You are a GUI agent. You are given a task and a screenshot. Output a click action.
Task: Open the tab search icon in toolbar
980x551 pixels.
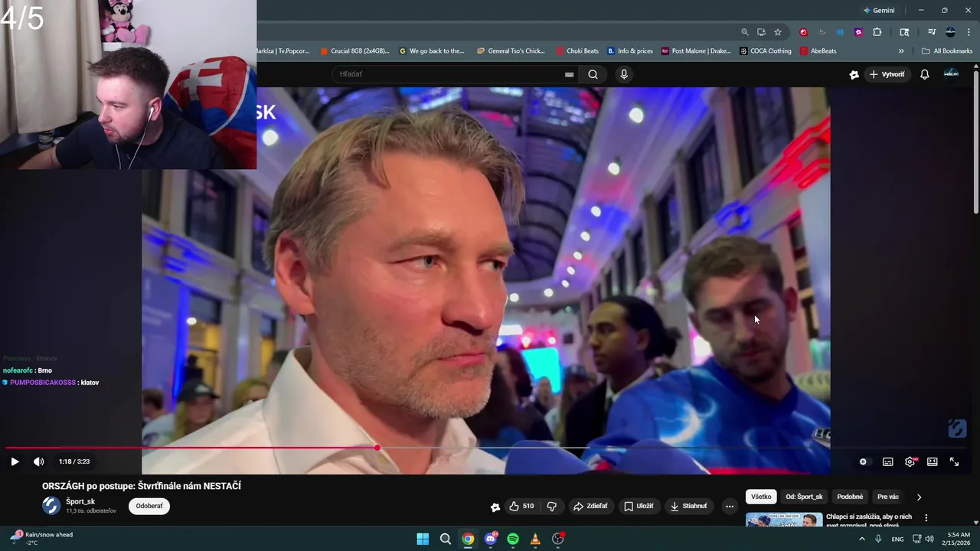(x=904, y=32)
